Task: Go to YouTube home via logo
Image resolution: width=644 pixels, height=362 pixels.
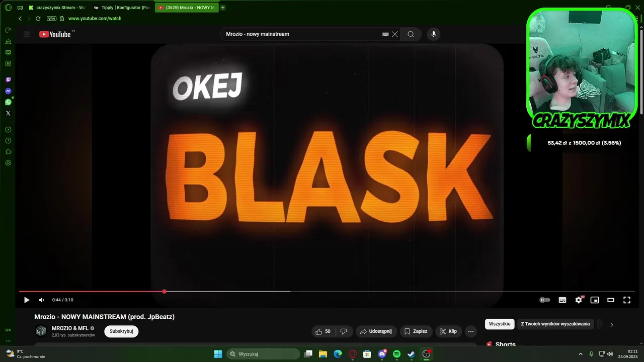Action: point(55,34)
